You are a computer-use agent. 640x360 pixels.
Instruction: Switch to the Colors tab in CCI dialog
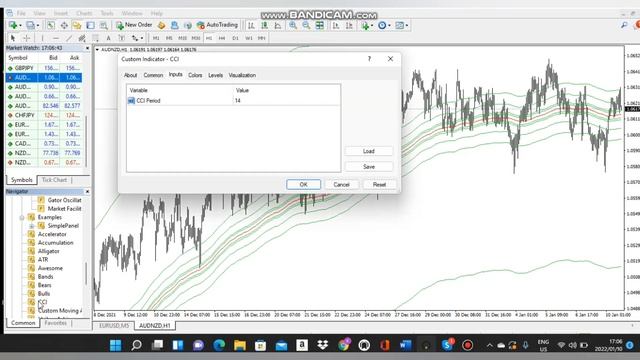pyautogui.click(x=195, y=75)
